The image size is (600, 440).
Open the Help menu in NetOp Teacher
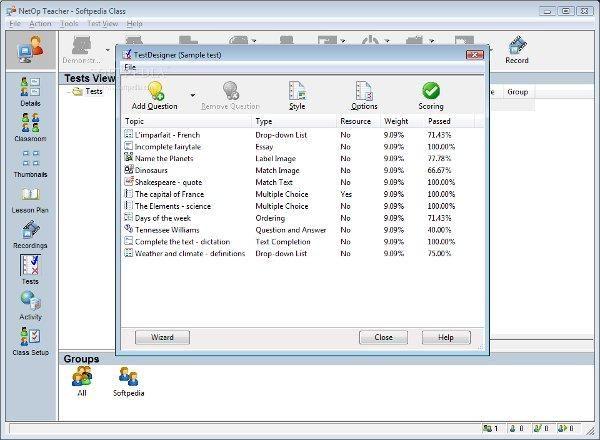(x=134, y=24)
